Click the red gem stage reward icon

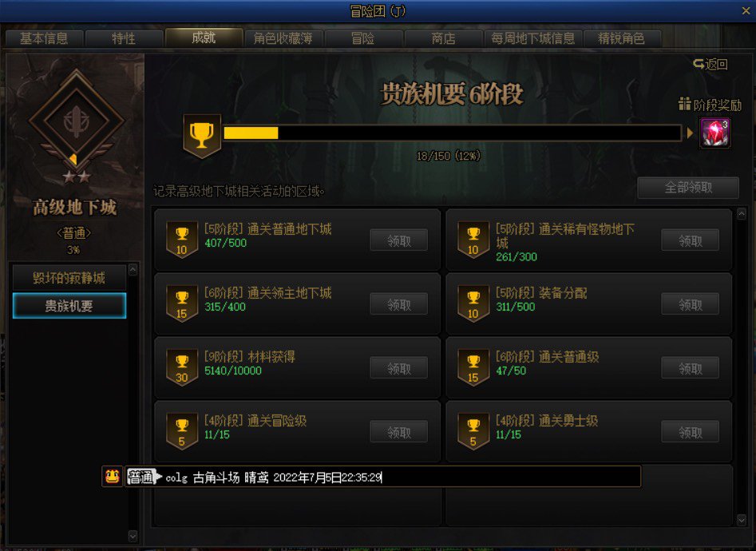(x=714, y=133)
